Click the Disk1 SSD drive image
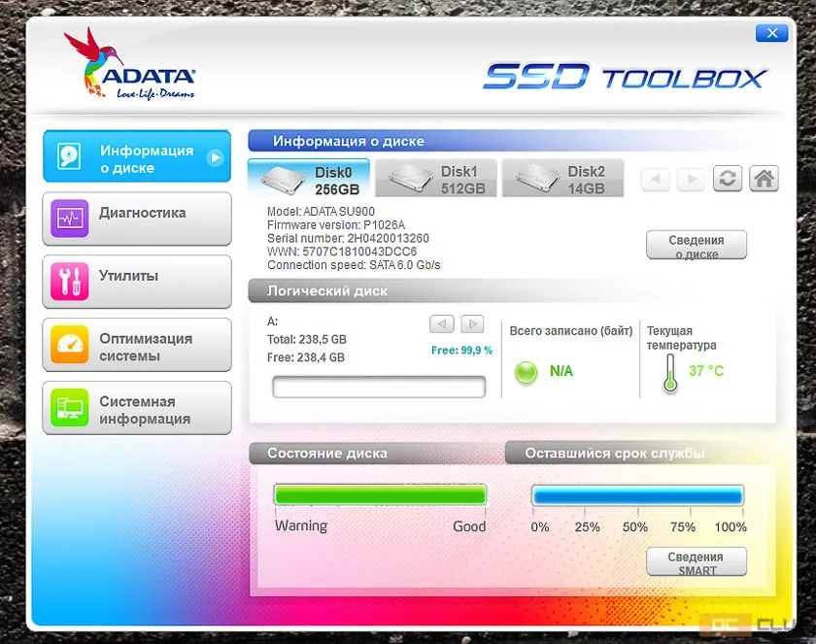816x644 pixels. [x=410, y=179]
